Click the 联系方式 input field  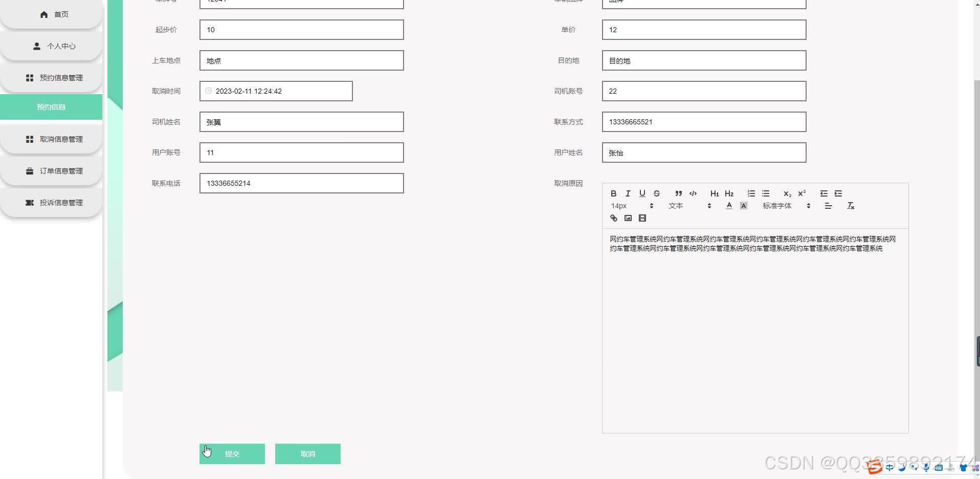pos(704,122)
